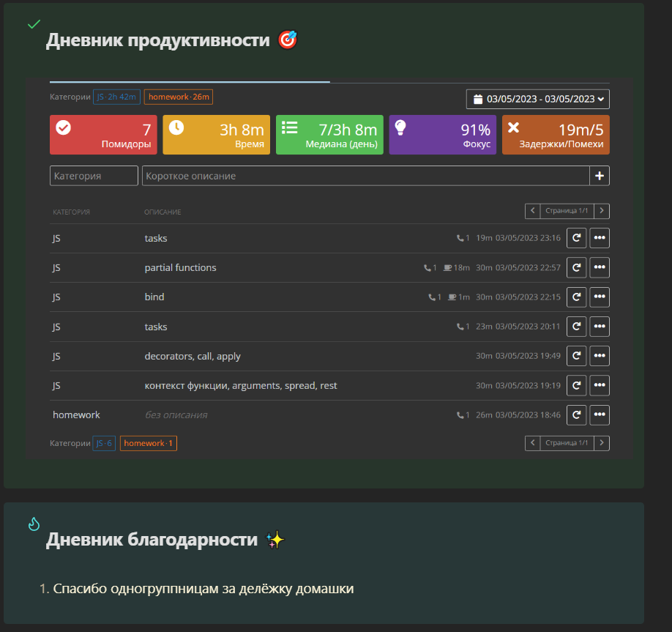
Task: Open the date range dropdown 03/05/2023
Action: click(538, 99)
